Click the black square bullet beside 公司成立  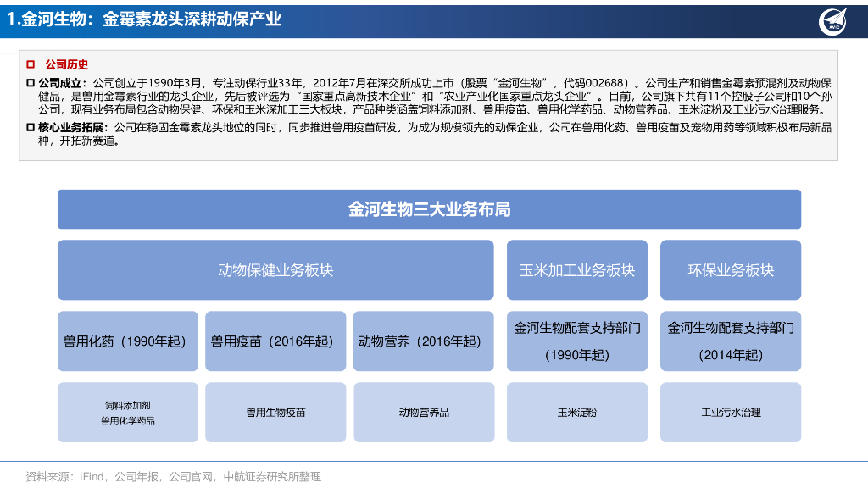[31, 83]
